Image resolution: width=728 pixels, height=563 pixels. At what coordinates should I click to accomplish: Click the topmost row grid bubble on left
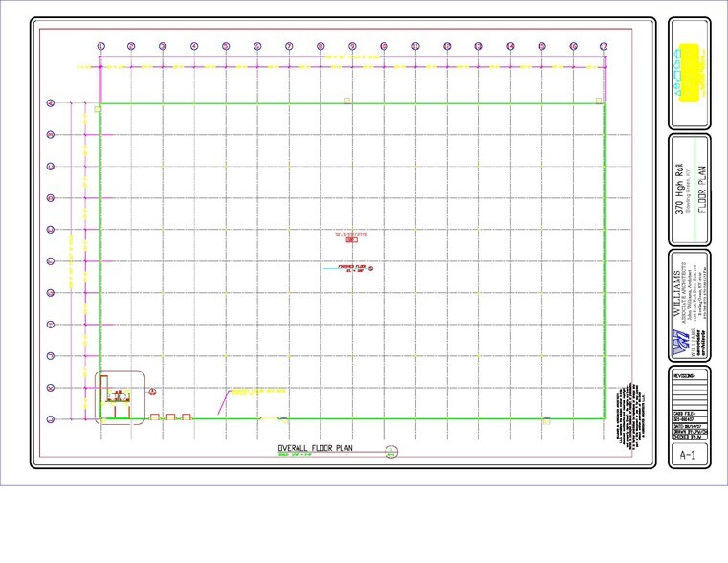coord(51,103)
